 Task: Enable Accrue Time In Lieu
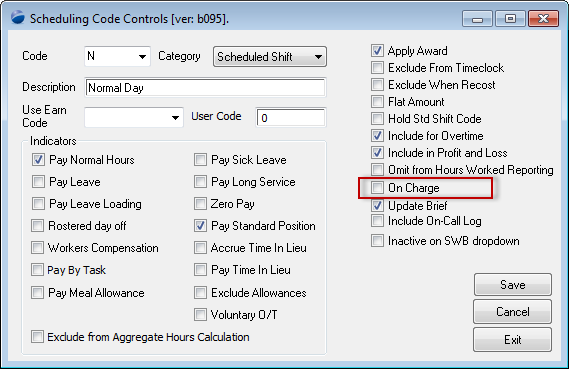pyautogui.click(x=200, y=248)
